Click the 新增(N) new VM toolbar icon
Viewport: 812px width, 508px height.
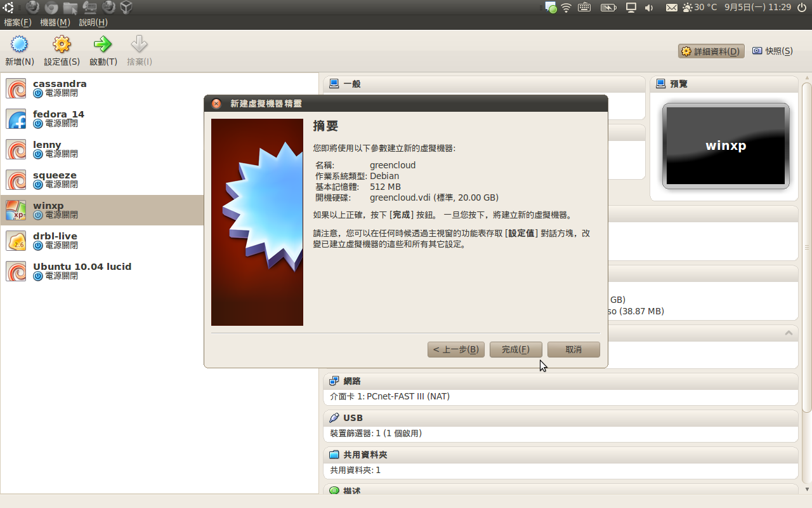[x=20, y=44]
